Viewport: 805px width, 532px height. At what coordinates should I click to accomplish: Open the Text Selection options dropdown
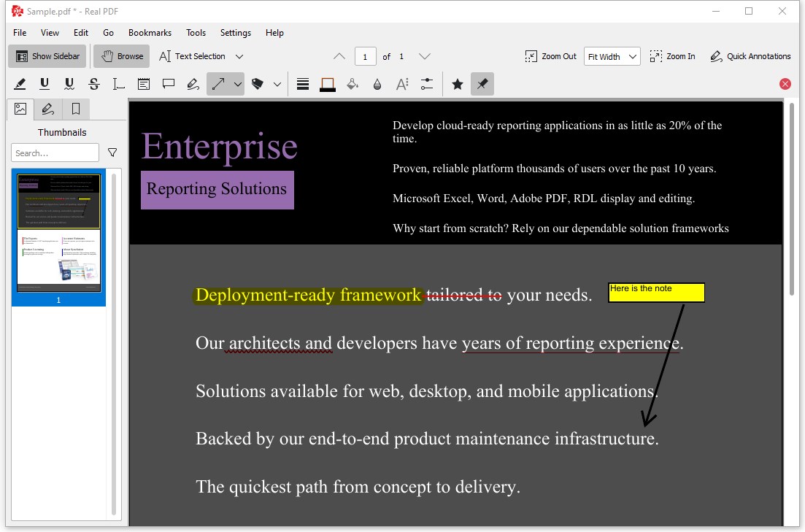[x=239, y=56]
